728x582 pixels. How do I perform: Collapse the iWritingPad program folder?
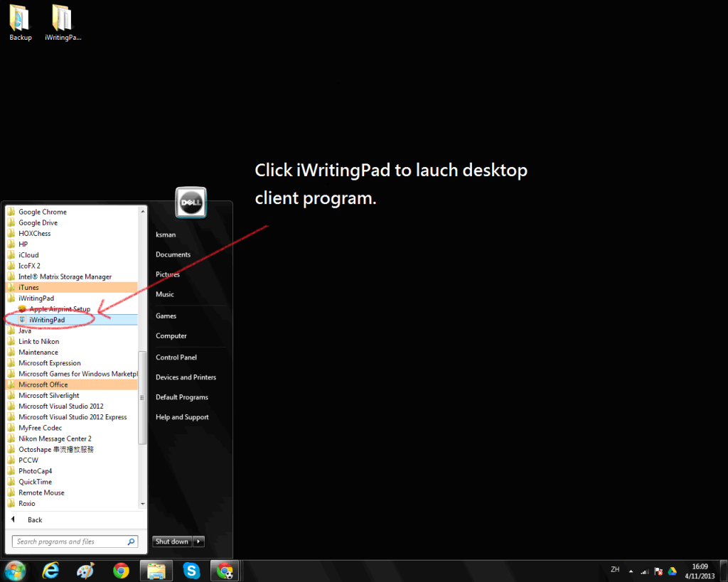click(x=72, y=298)
